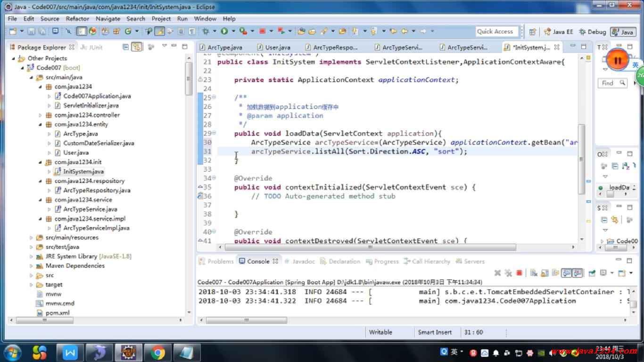Toggle Block Selection Mode in the toolbar
644x362 pixels.
181,32
